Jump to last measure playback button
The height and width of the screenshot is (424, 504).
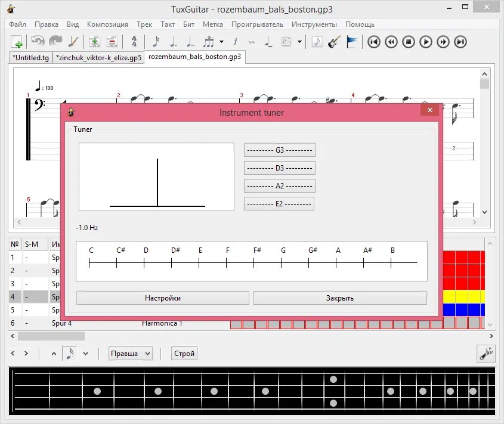point(460,42)
